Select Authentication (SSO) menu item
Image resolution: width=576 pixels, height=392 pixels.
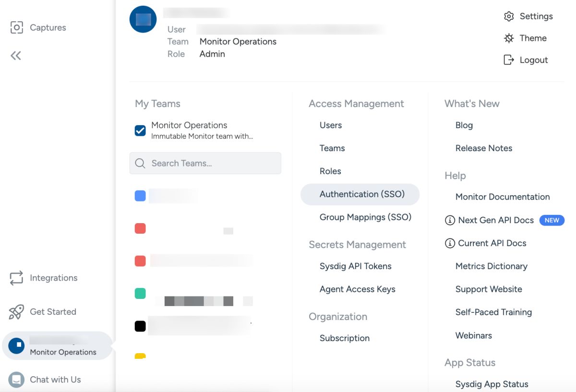[360, 194]
